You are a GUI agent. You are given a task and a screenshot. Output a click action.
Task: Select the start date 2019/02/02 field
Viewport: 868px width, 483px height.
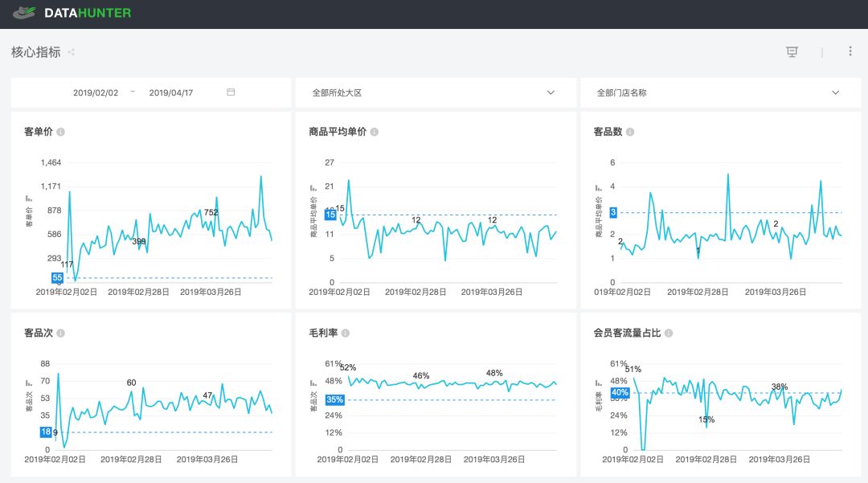(96, 92)
